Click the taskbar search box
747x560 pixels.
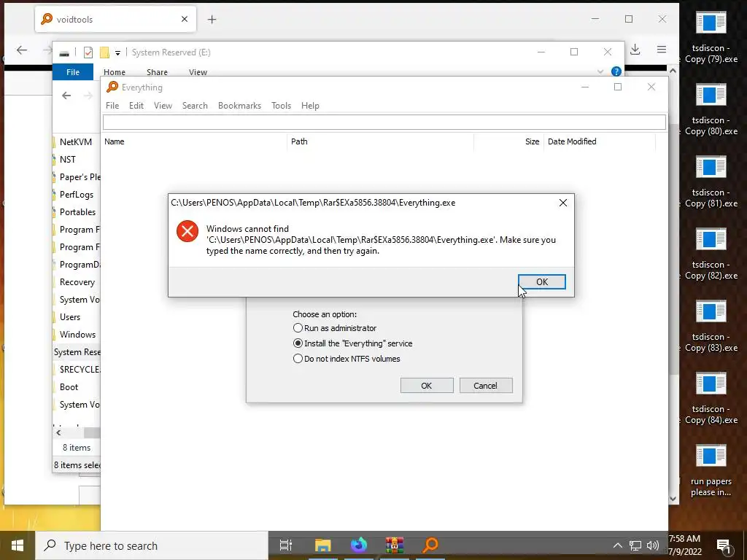pos(152,545)
